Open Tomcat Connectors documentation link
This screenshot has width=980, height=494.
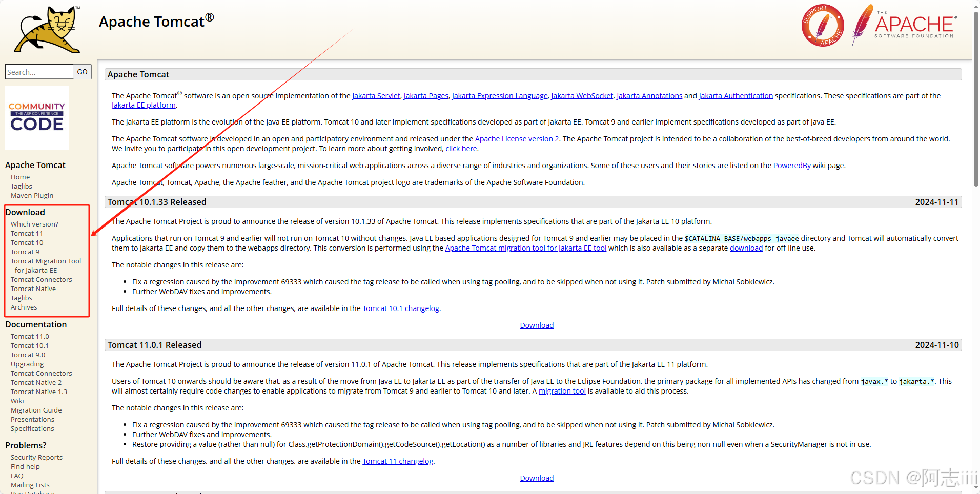point(42,373)
